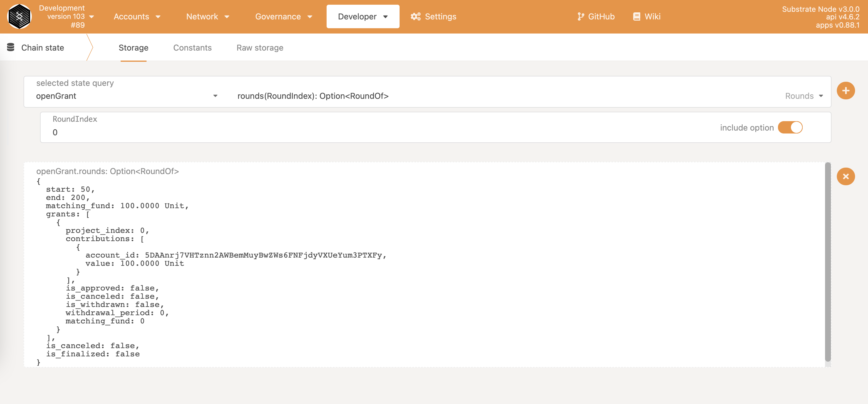This screenshot has width=868, height=404.
Task: Open the Development chain selector arrow
Action: pyautogui.click(x=92, y=16)
